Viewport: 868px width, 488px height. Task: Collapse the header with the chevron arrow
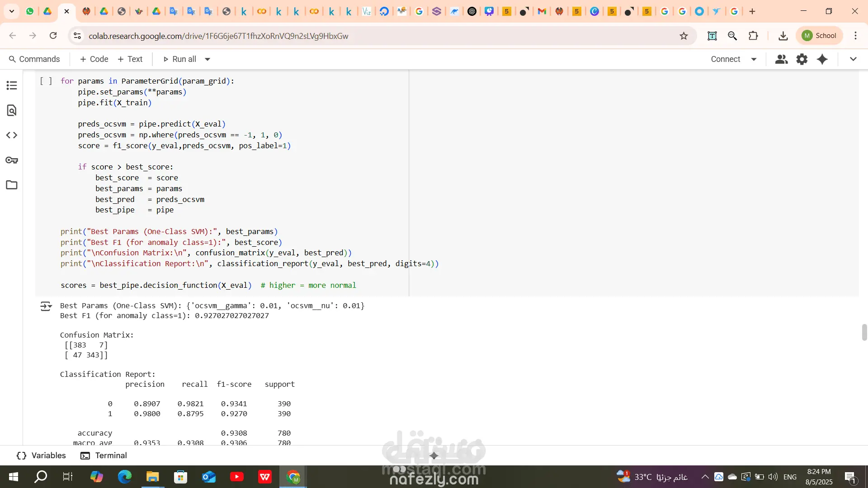853,59
